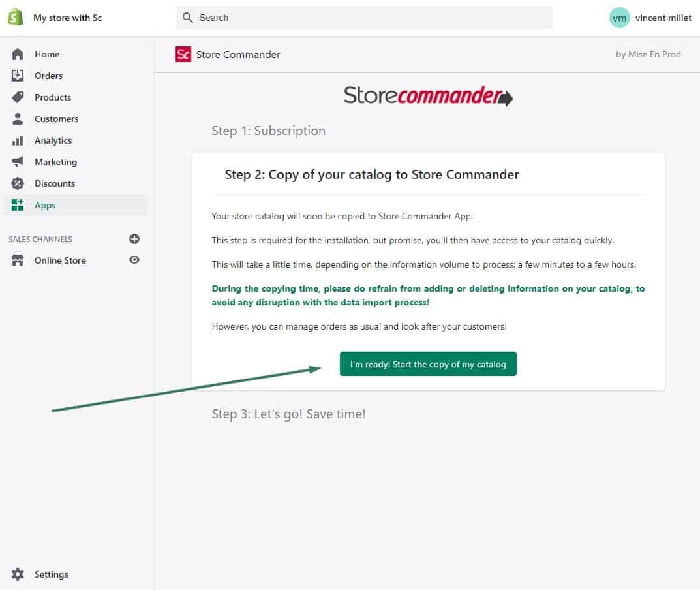
Task: Click the green bold warning text
Action: 428,295
